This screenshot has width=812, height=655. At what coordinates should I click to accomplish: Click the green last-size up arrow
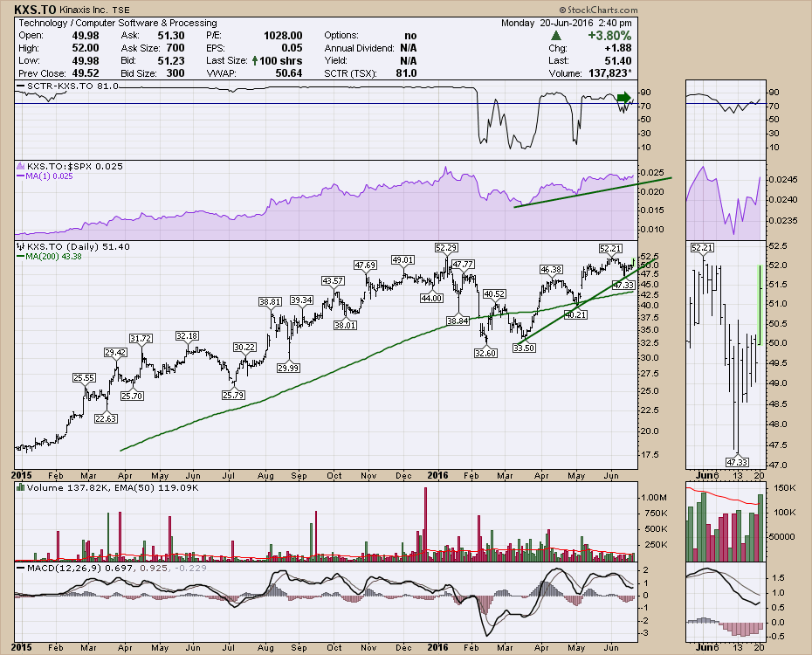(x=255, y=60)
